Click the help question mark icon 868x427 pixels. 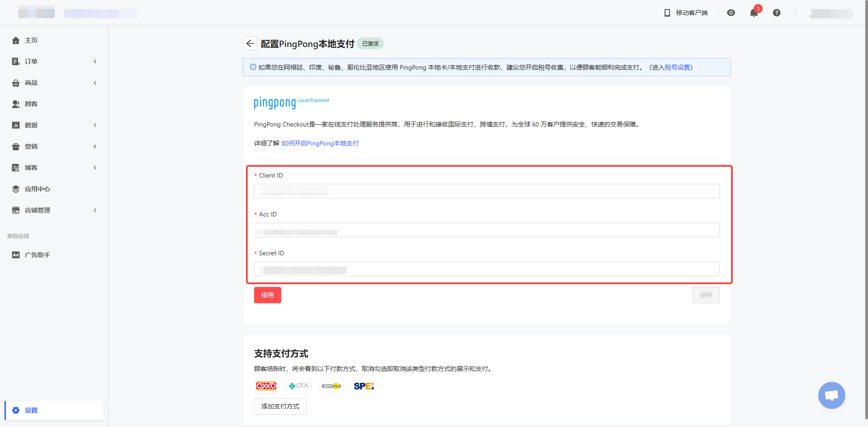tap(777, 13)
